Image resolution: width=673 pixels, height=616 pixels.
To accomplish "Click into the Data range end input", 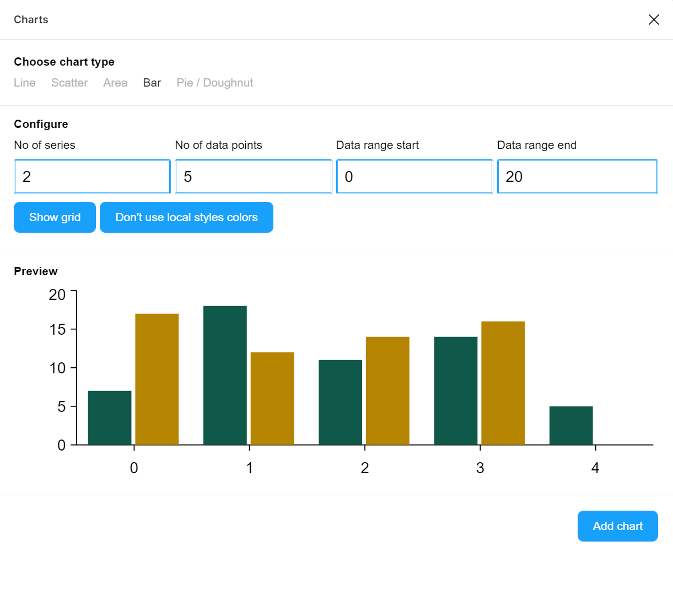I will click(577, 177).
